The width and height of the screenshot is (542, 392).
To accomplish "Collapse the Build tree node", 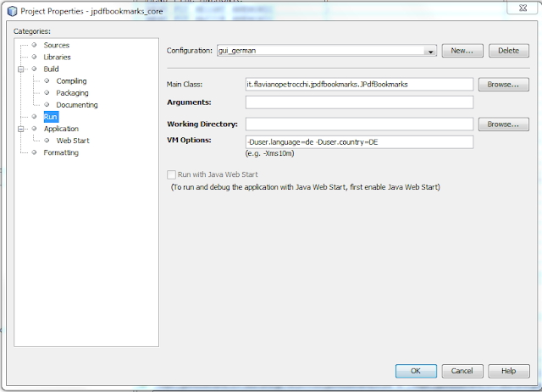I will tap(20, 69).
